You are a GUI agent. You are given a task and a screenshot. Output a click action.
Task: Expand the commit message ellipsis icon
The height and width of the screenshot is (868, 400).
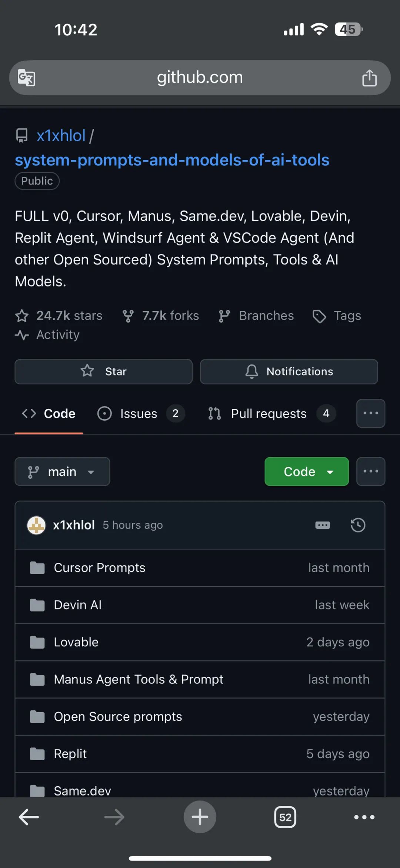(x=323, y=525)
